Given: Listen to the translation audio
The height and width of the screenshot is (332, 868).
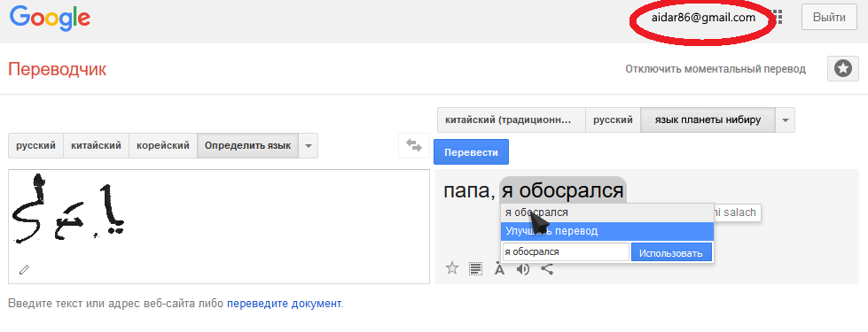Looking at the screenshot, I should tap(522, 269).
